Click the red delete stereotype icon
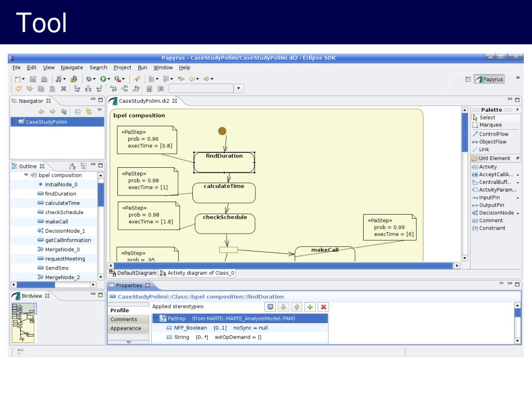This screenshot has height=399, width=532. tap(324, 307)
